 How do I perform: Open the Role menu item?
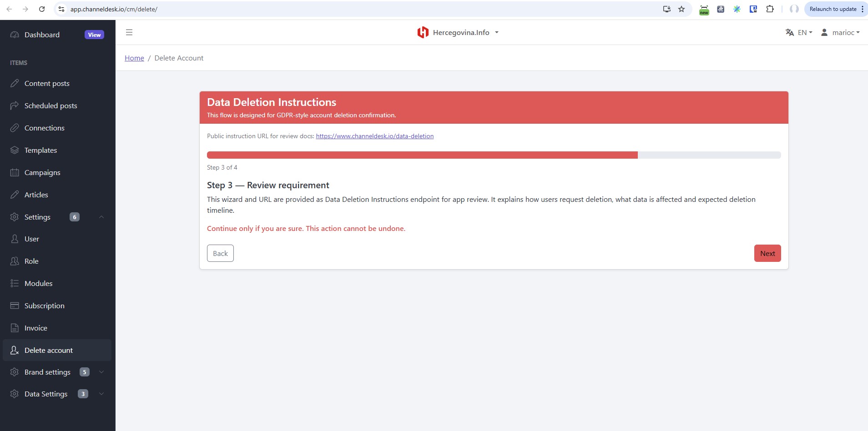coord(31,261)
